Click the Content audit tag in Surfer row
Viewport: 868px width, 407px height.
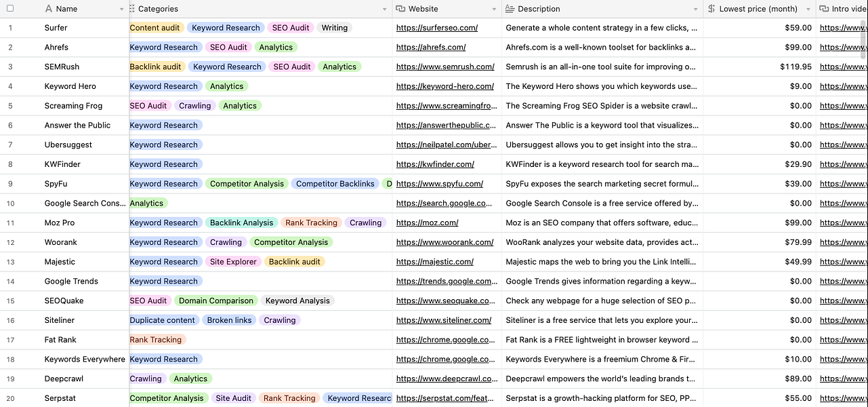click(x=155, y=28)
